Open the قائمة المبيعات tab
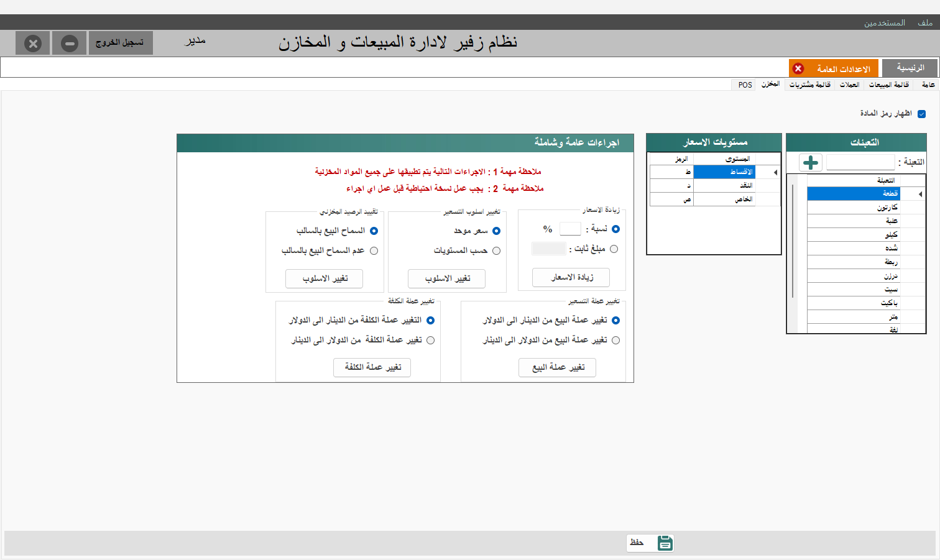The image size is (940, 560). (x=888, y=85)
